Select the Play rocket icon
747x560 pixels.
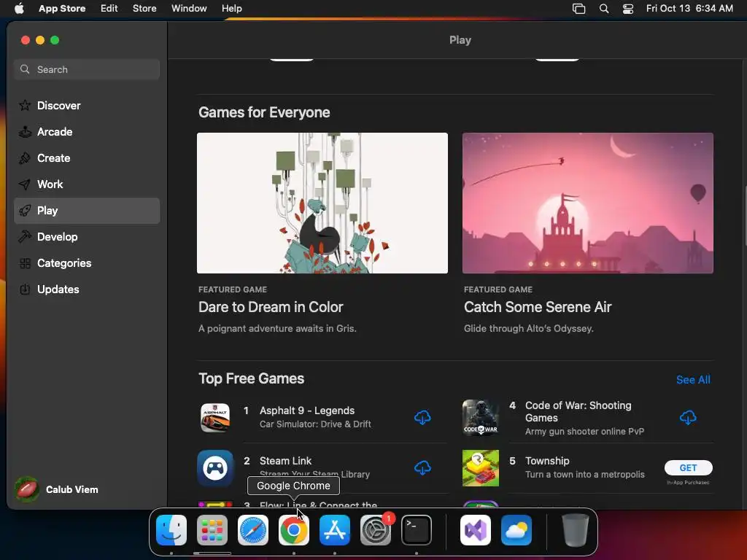coord(25,210)
